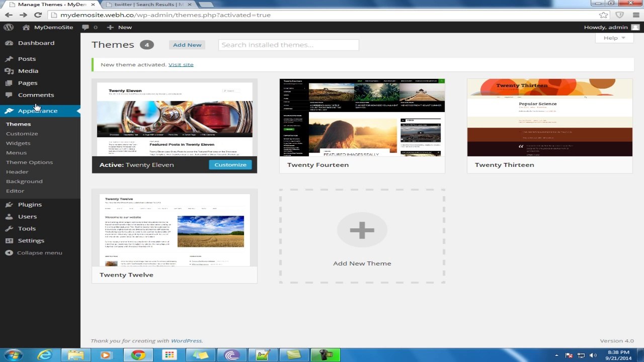Select the Manage Themes browser tab

(x=52, y=5)
